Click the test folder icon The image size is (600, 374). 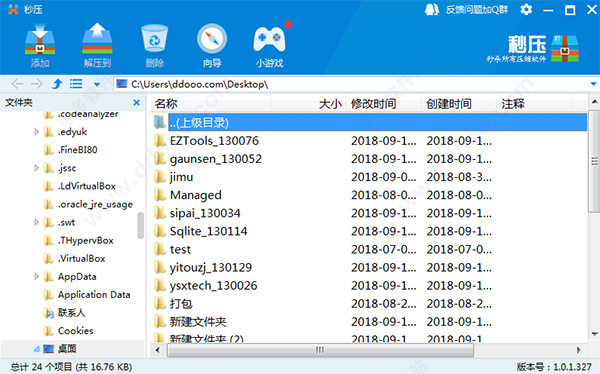(160, 250)
